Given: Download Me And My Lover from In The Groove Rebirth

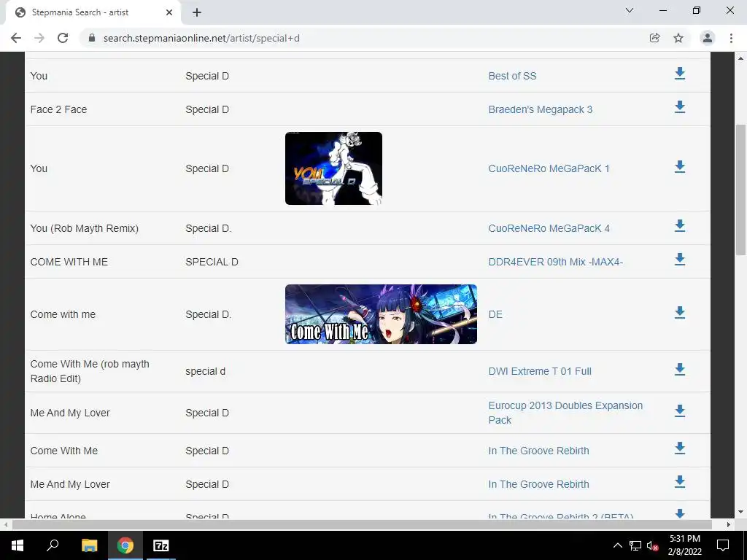Looking at the screenshot, I should tap(680, 482).
